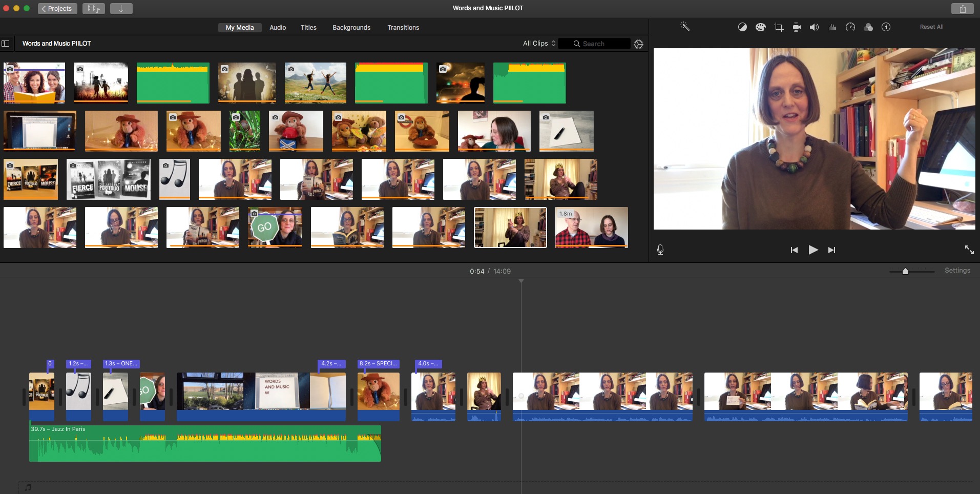
Task: Open the timeline Settings popup
Action: (x=957, y=271)
